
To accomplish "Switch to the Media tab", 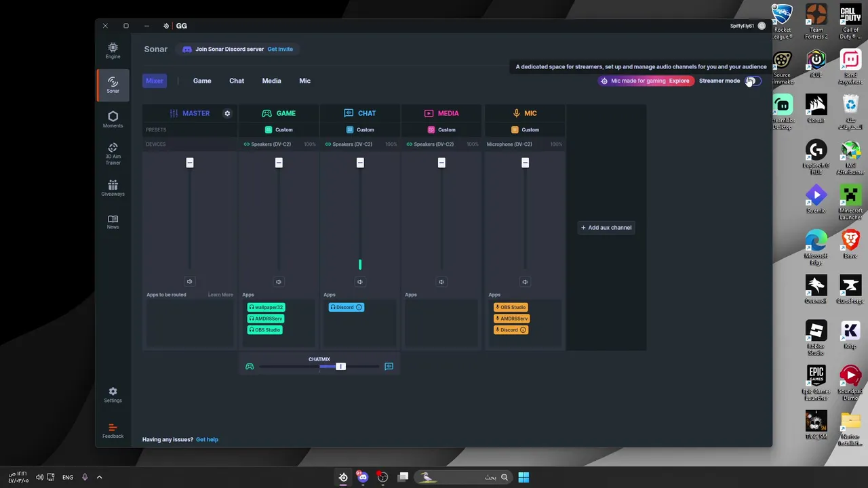I will tap(271, 81).
